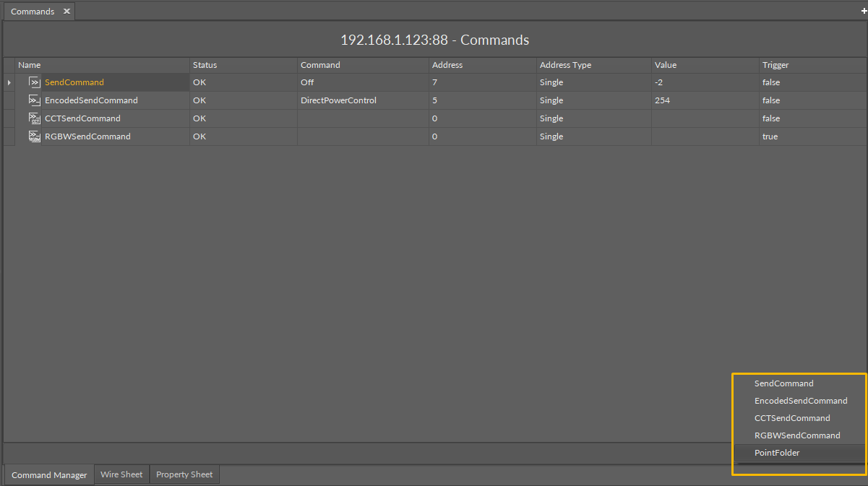Click the address cell showing 5

tap(483, 100)
